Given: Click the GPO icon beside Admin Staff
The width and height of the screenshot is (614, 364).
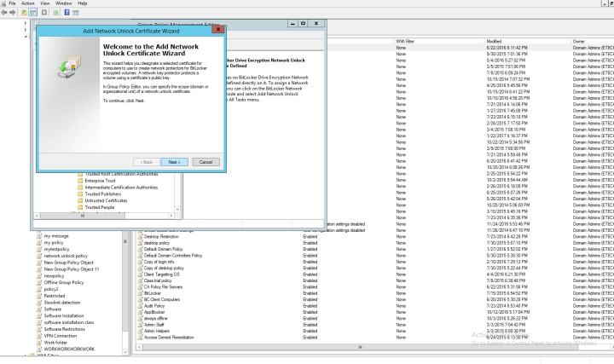Looking at the screenshot, I should pyautogui.click(x=140, y=325).
